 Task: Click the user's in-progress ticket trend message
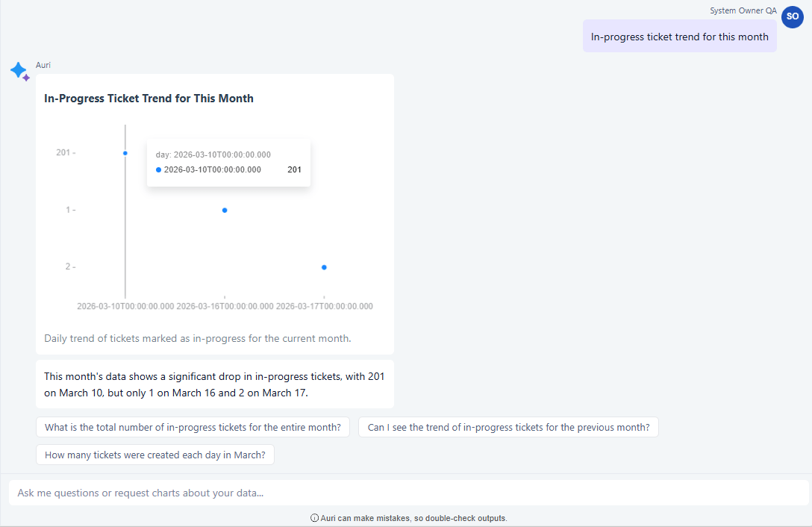pos(679,37)
